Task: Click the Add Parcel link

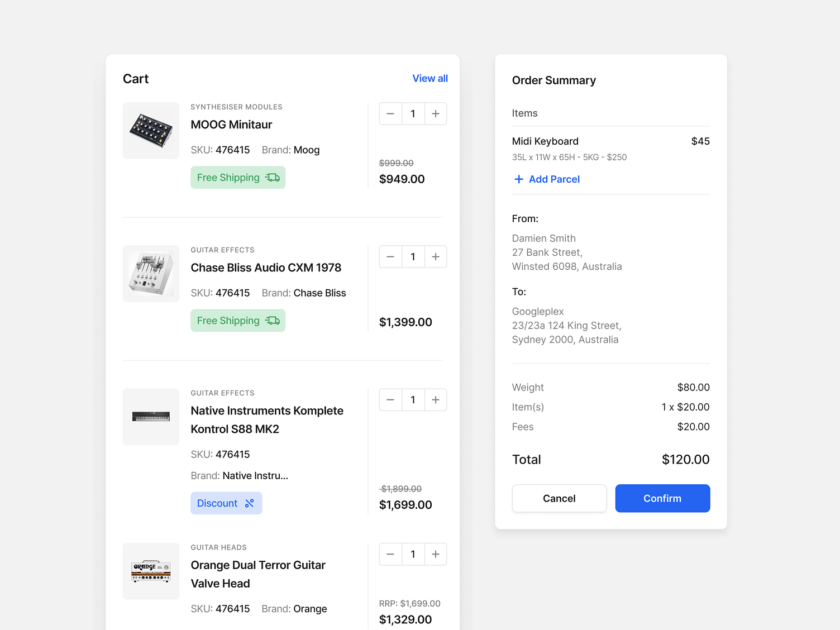Action: (x=554, y=179)
